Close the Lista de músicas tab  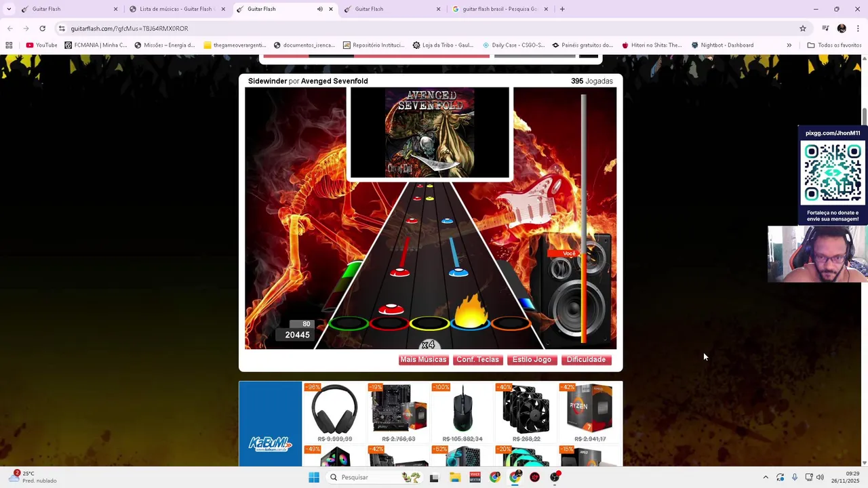tap(223, 9)
